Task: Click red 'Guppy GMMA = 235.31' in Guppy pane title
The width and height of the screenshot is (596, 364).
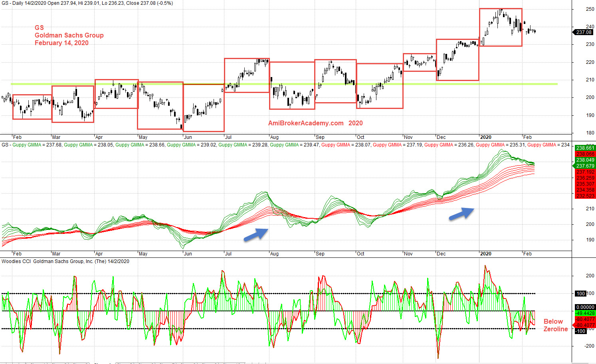Action: [x=501, y=145]
